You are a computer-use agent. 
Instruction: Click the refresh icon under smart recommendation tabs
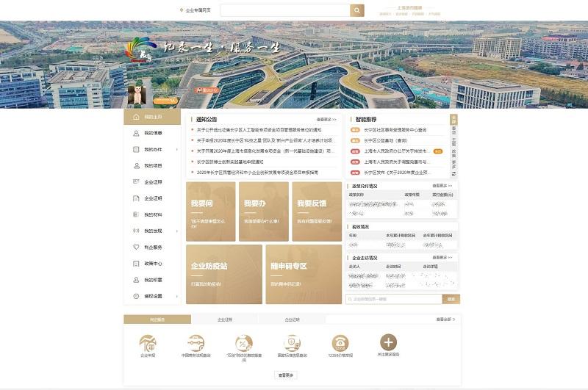point(453,175)
